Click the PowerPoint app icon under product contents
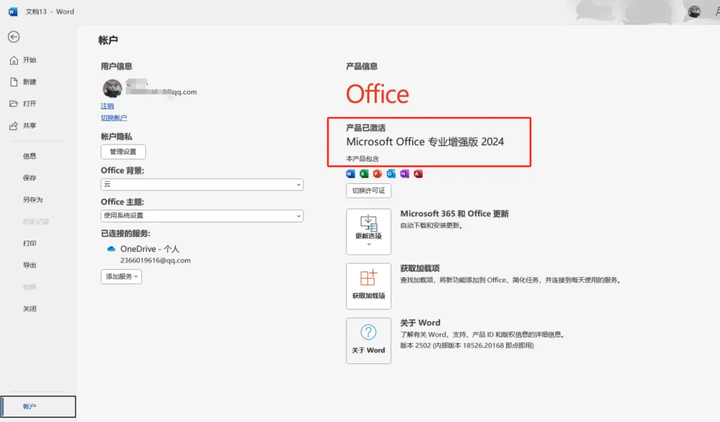The image size is (720, 422). pyautogui.click(x=378, y=174)
